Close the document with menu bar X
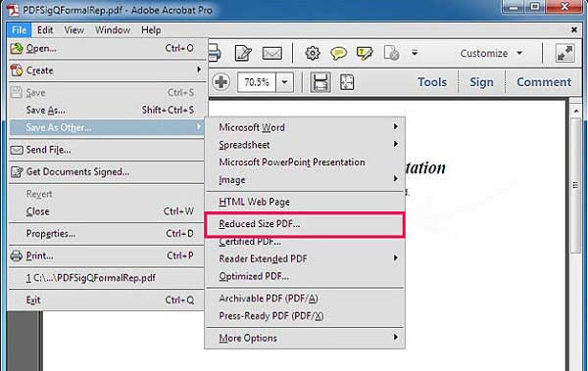The image size is (588, 371). [x=573, y=29]
